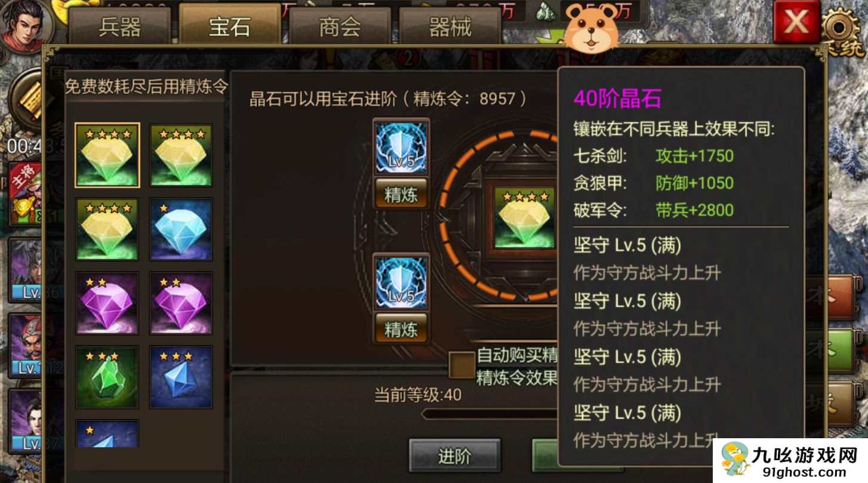Click the upper Lv.5 shield skill icon
This screenshot has height=483, width=868.
[401, 147]
